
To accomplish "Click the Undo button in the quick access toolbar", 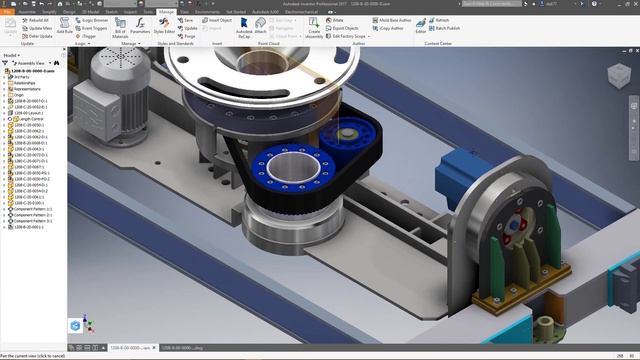I will point(41,4).
